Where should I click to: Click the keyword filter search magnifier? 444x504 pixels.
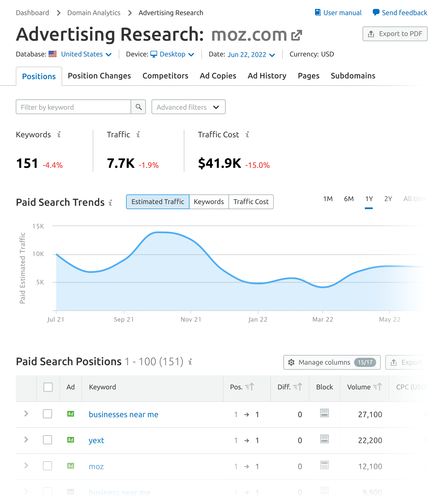138,107
